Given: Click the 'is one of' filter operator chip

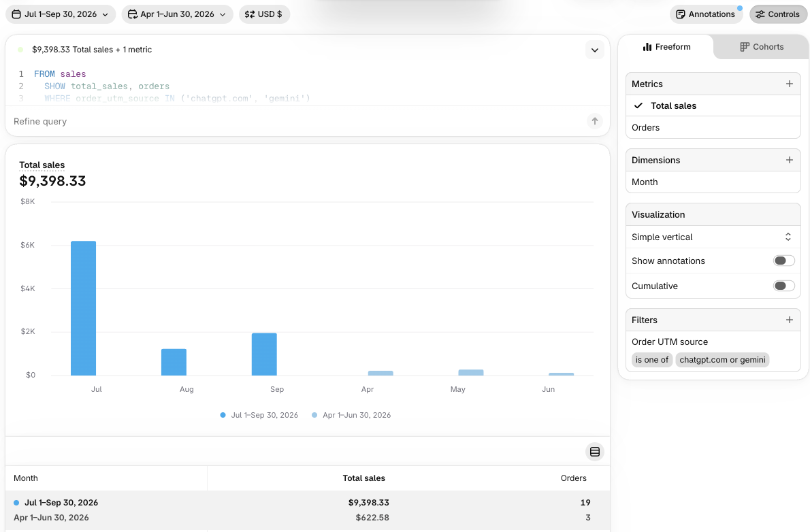Looking at the screenshot, I should pyautogui.click(x=652, y=360).
